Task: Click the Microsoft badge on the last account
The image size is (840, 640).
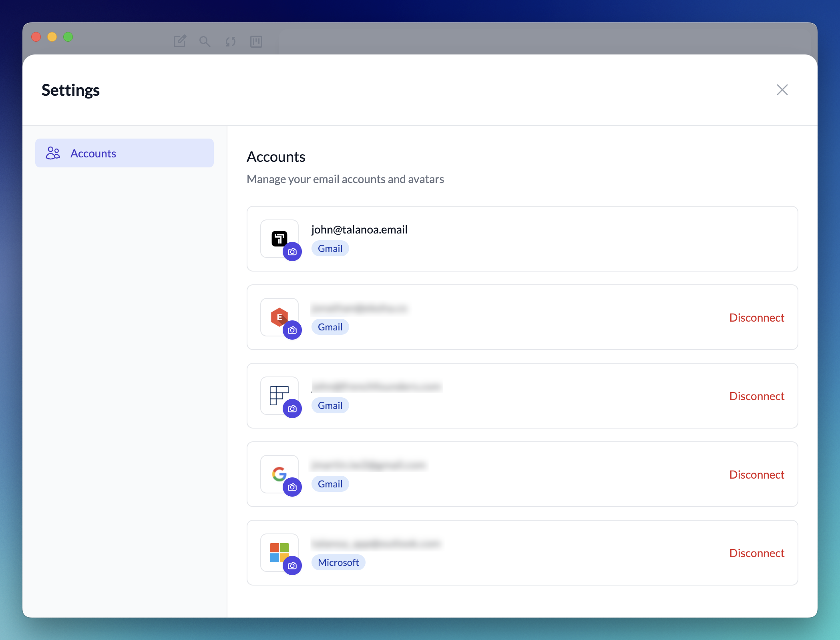Action: pos(338,562)
